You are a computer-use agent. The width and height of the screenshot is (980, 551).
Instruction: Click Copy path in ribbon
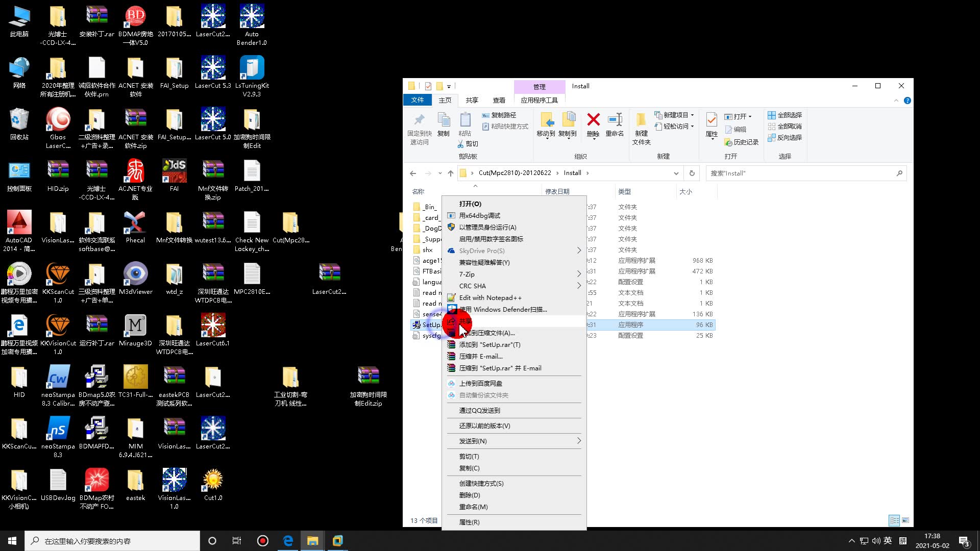[x=499, y=115]
